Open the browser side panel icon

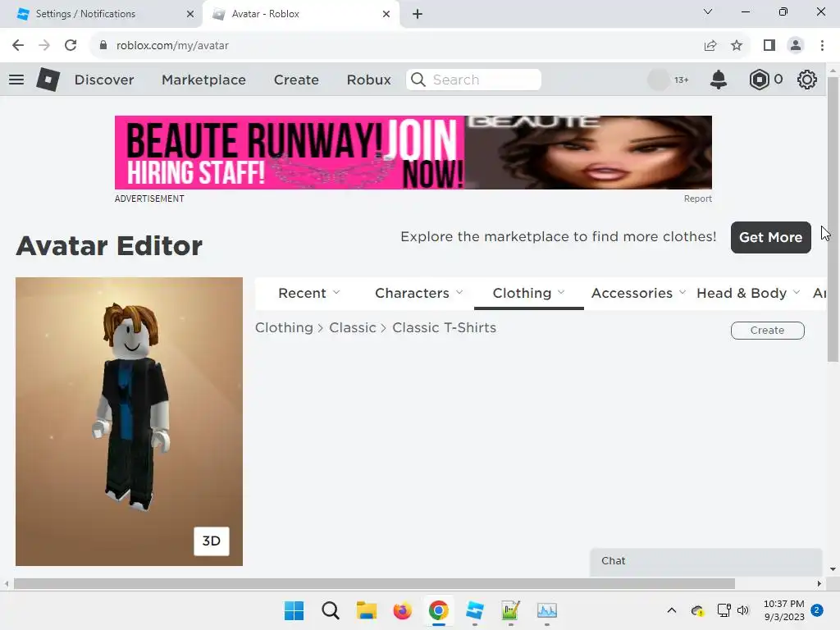tap(769, 46)
